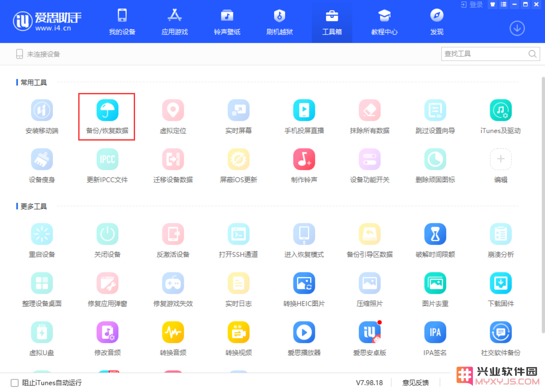Open the 反激活设备 tool
This screenshot has width=545, height=392.
[173, 241]
